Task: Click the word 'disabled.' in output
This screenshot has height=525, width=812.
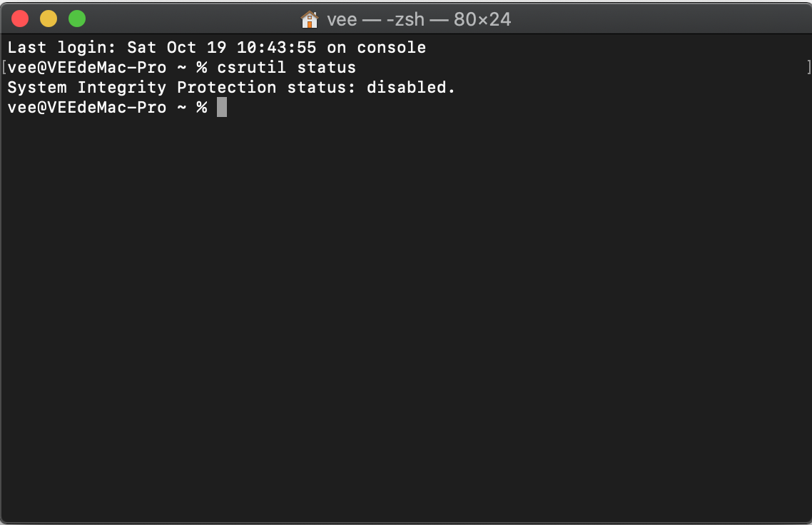Action: tap(411, 87)
